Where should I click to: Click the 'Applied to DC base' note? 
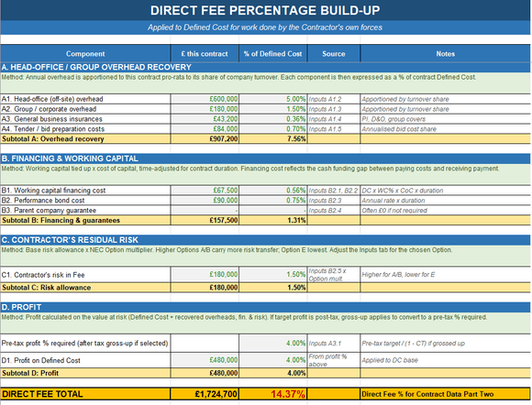[445, 360]
